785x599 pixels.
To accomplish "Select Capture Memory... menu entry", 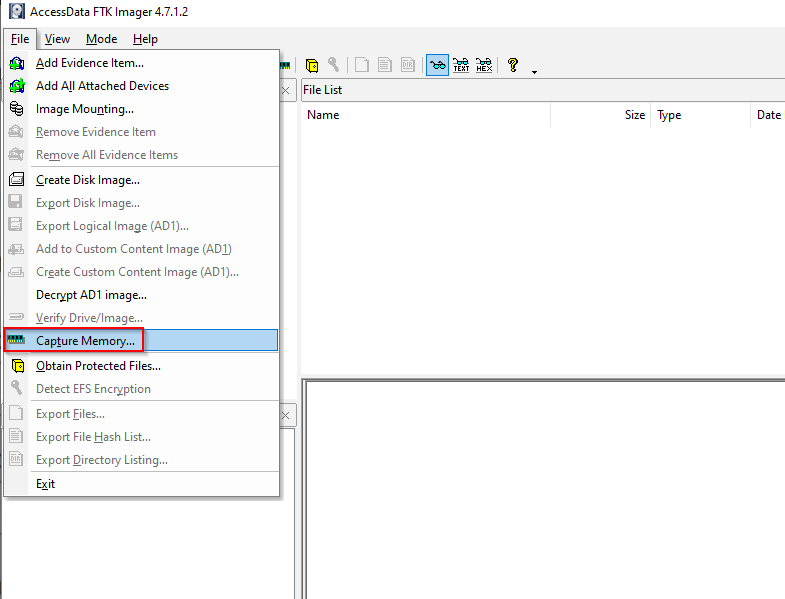I will 141,341.
